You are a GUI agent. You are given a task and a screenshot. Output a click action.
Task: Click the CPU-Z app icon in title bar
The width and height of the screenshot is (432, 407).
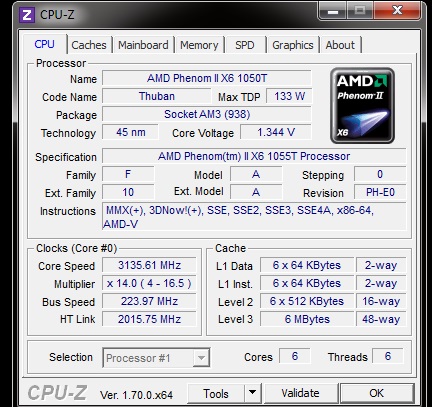pos(27,15)
